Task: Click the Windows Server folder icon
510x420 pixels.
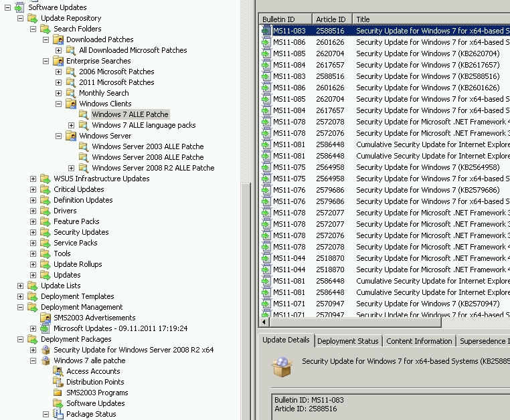Action: [71, 136]
